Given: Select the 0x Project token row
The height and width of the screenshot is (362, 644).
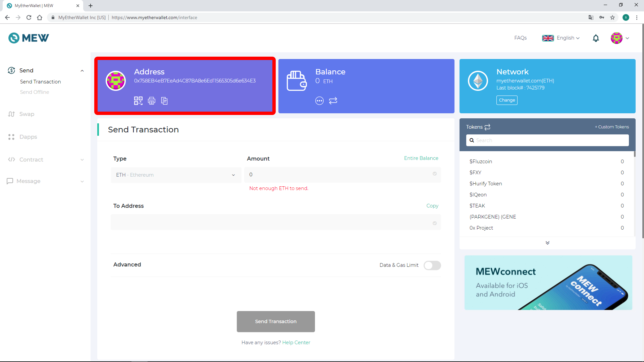Looking at the screenshot, I should click(547, 228).
